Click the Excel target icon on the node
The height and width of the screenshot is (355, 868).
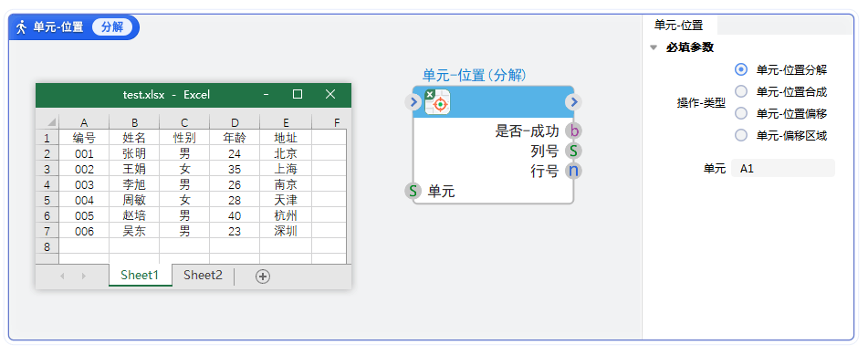[437, 102]
